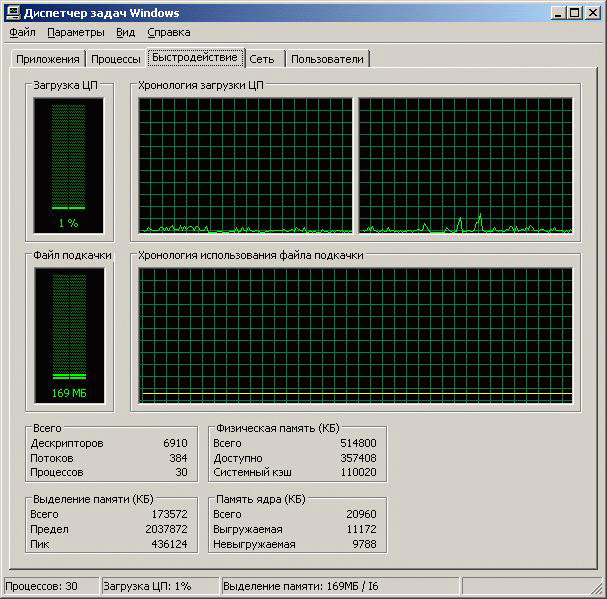Screen dimensions: 607x599
Task: Go to the Сеть tab
Action: tap(262, 59)
